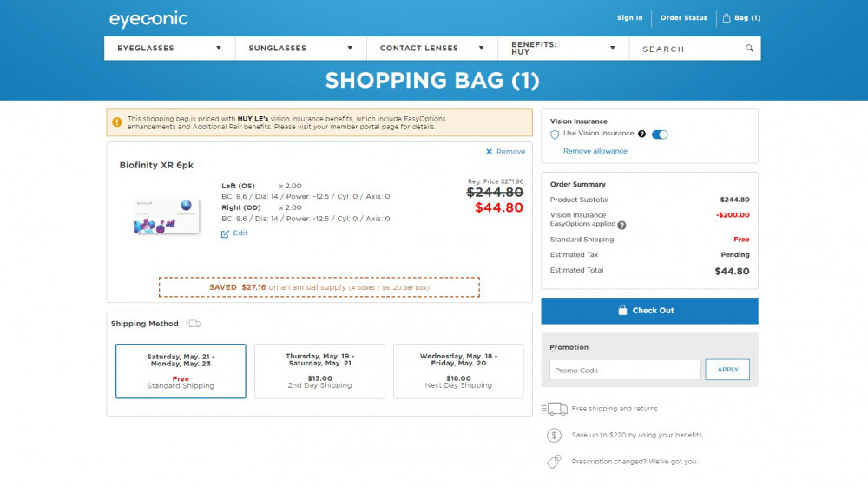Apply the promo code
Screen dimensions: 868x486
[727, 370]
